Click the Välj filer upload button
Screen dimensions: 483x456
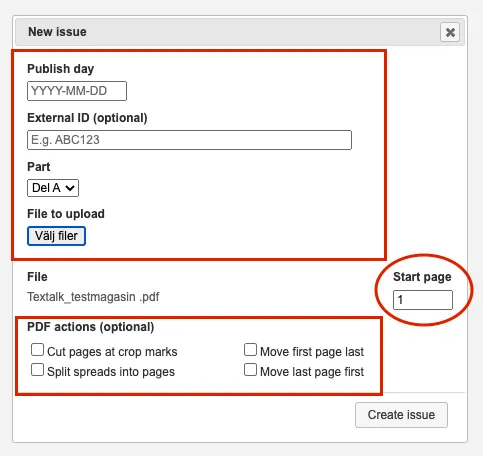(56, 236)
